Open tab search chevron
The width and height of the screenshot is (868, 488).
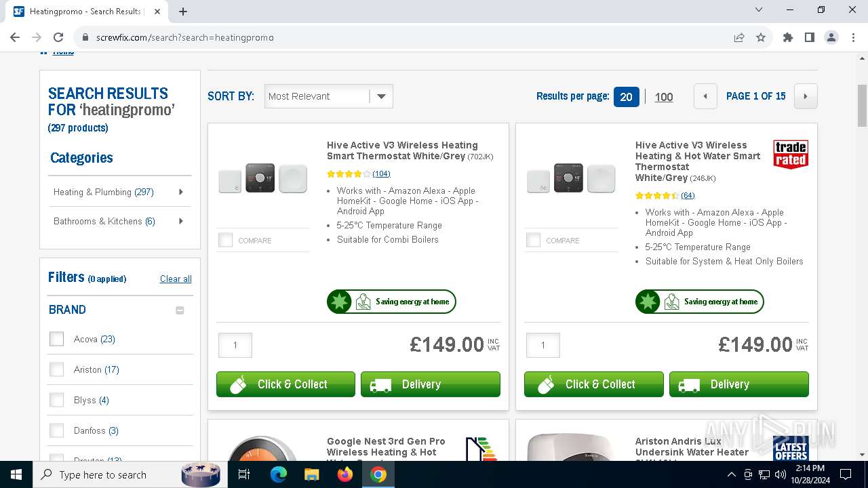pyautogui.click(x=759, y=10)
